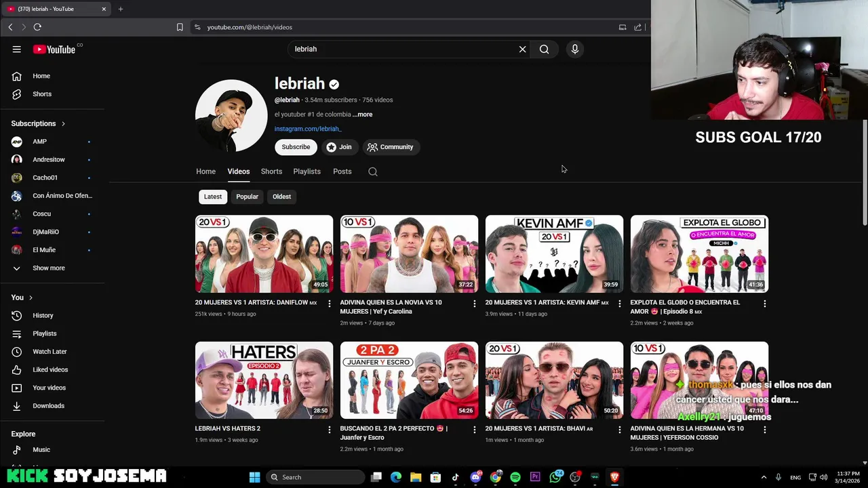Click the magnifier search button
The height and width of the screenshot is (488, 868).
coord(544,49)
